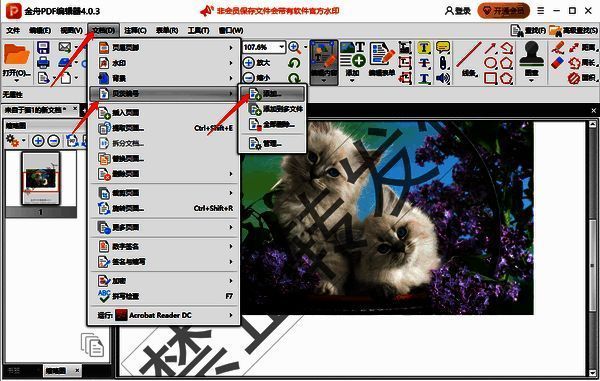Expand the 打开(O) open dropdown arrow
The height and width of the screenshot is (381, 600).
pyautogui.click(x=16, y=81)
